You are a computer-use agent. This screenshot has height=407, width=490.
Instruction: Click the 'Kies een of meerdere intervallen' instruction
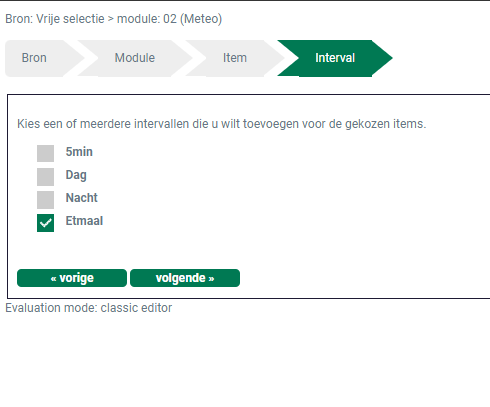point(222,124)
